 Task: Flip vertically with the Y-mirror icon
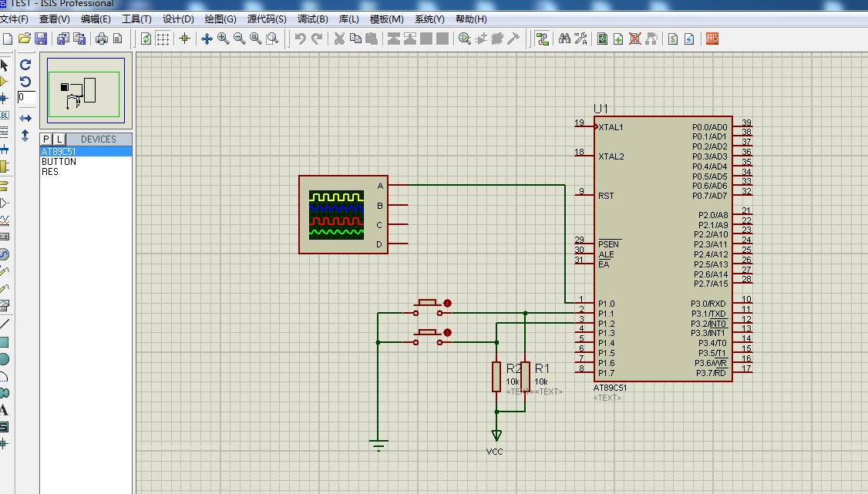pyautogui.click(x=25, y=136)
